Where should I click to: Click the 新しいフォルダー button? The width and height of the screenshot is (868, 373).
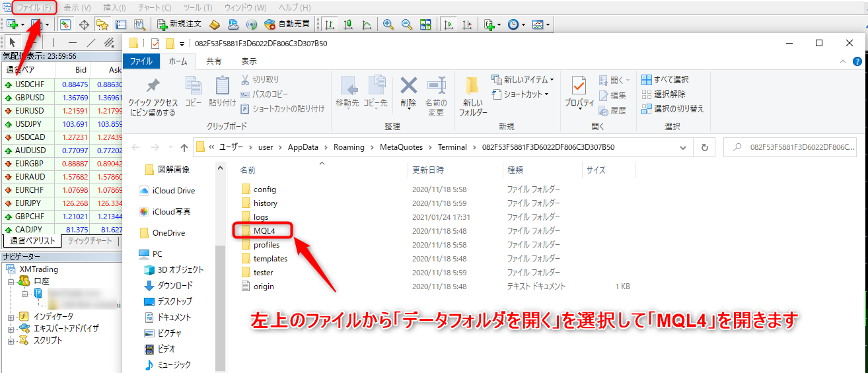472,96
